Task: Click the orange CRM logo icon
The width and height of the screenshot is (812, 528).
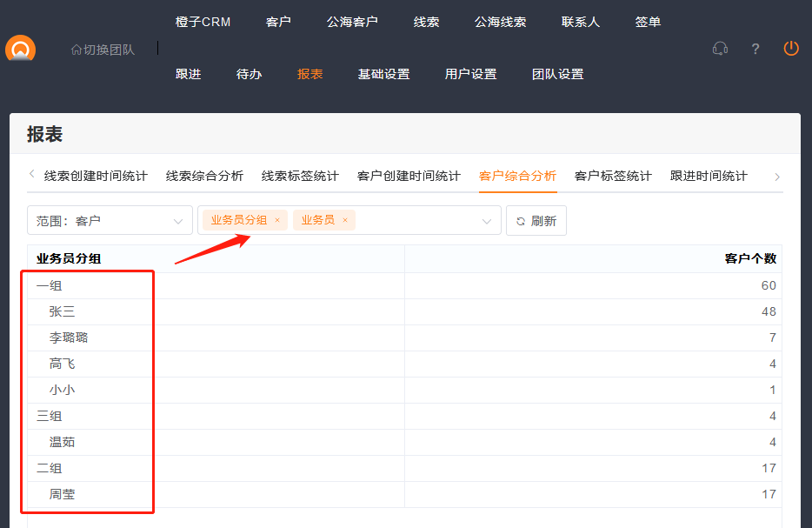Action: pos(20,50)
